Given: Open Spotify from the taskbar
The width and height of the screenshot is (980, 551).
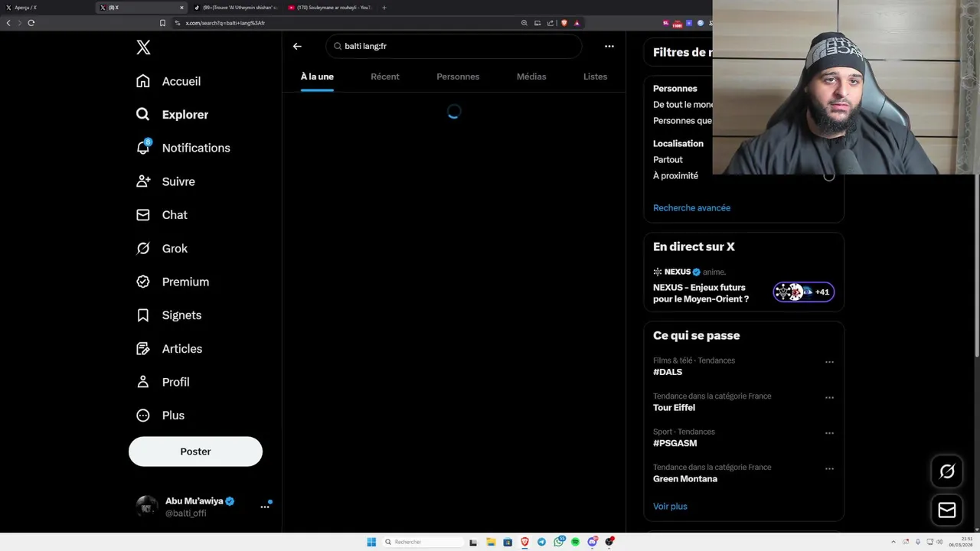Looking at the screenshot, I should (x=575, y=542).
